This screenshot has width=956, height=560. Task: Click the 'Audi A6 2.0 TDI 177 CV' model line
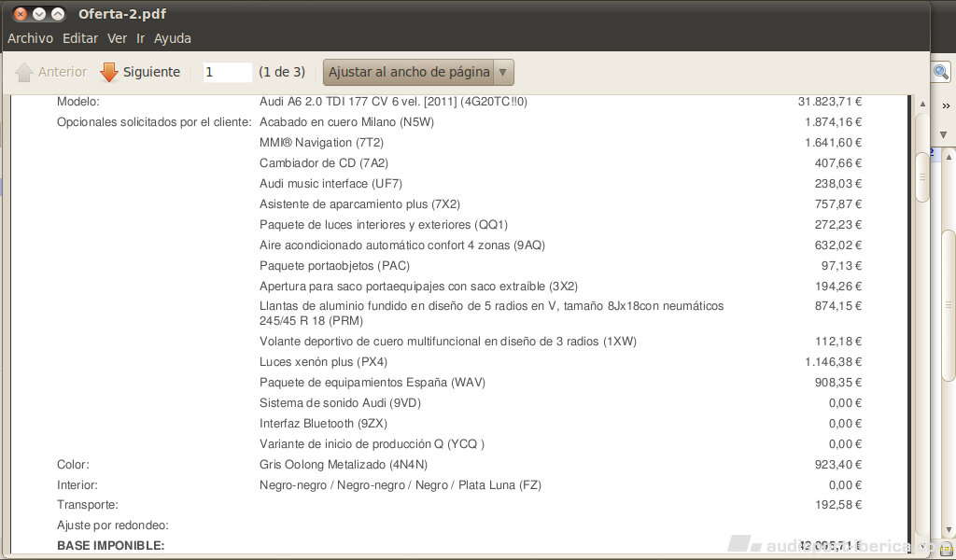click(x=393, y=102)
